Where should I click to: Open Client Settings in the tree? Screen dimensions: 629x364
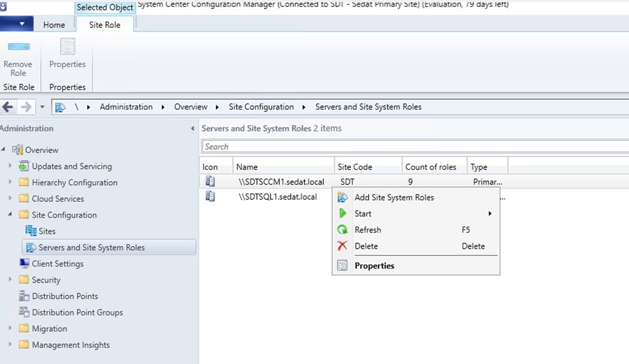[58, 264]
